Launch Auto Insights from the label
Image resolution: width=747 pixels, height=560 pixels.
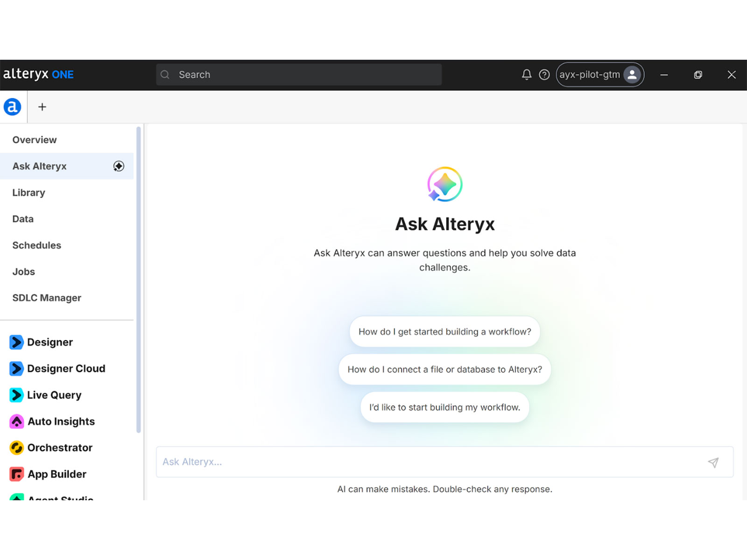(x=61, y=421)
